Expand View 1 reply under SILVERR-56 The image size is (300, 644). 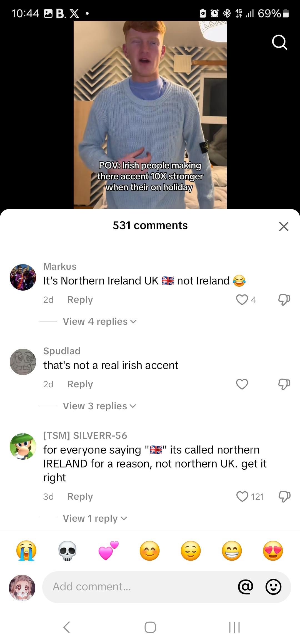tap(95, 518)
